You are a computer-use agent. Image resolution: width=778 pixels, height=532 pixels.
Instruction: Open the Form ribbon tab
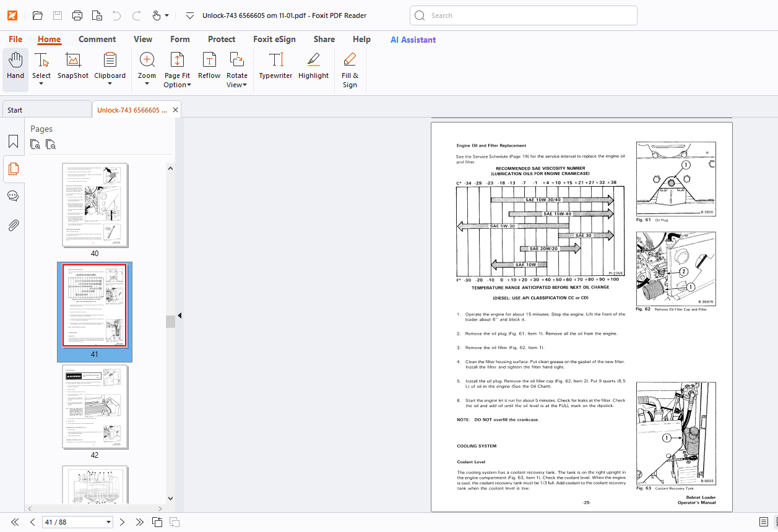click(180, 39)
